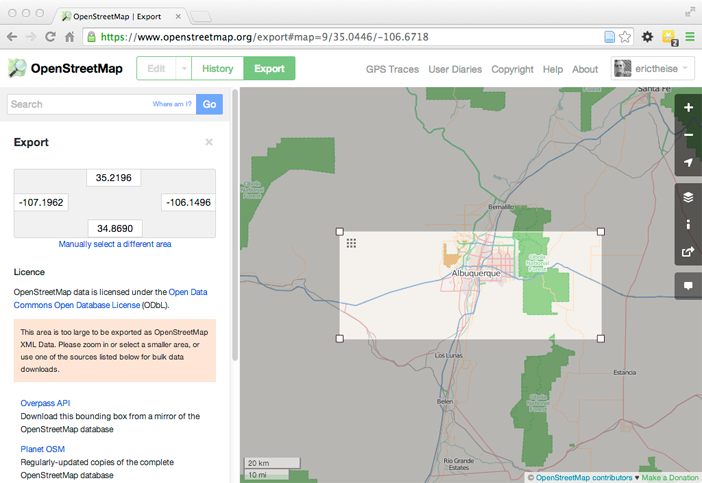
Task: Click OpenStreetMap contributors attribution link
Action: [584, 478]
